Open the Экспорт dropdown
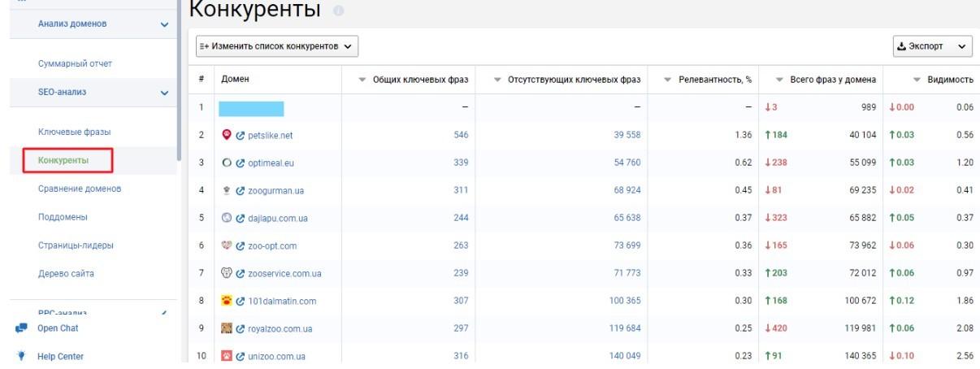This screenshot has height=369, width=980. click(x=932, y=46)
